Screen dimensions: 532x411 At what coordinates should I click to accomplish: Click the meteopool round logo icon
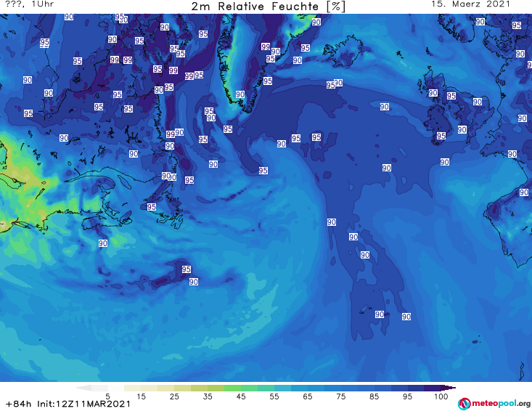pos(465,404)
